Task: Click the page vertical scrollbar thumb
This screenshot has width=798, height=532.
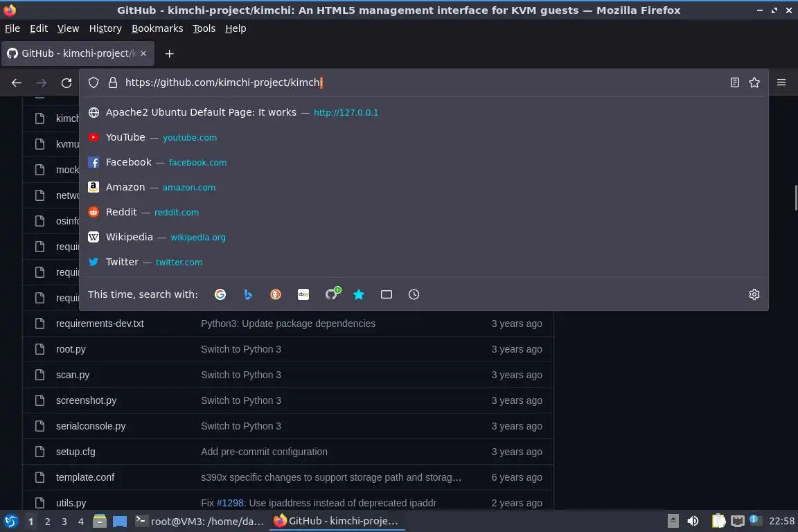Action: [795, 197]
